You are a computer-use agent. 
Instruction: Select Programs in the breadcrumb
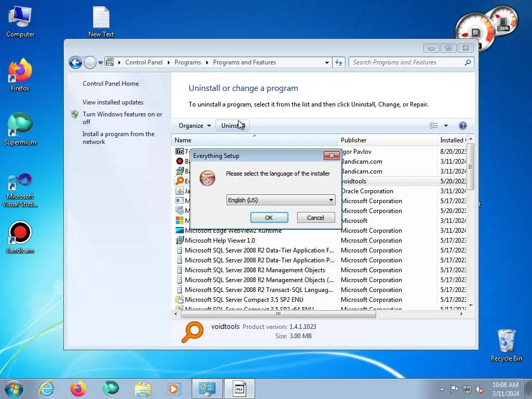coord(188,62)
